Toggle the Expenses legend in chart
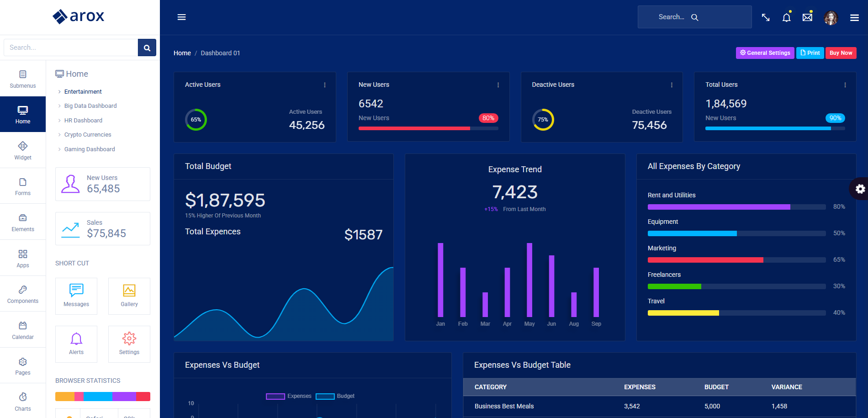 (x=289, y=396)
